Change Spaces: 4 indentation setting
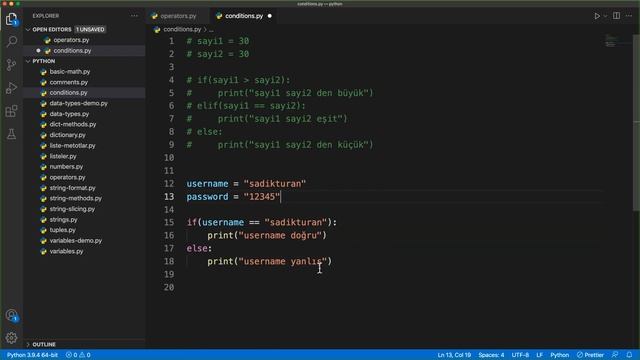The image size is (640, 360). coord(491,355)
